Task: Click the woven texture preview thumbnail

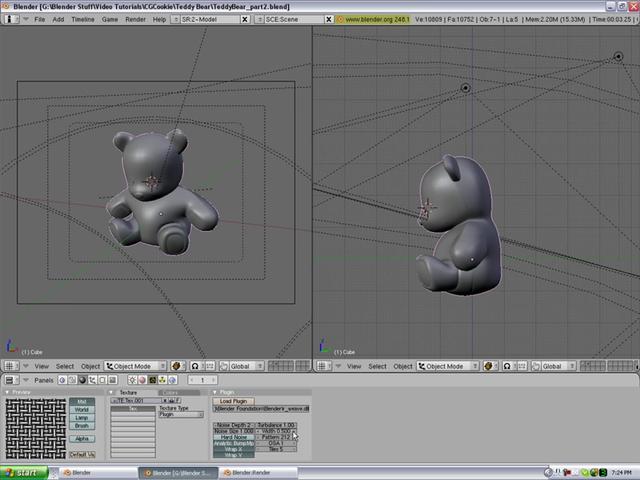Action: click(x=36, y=429)
